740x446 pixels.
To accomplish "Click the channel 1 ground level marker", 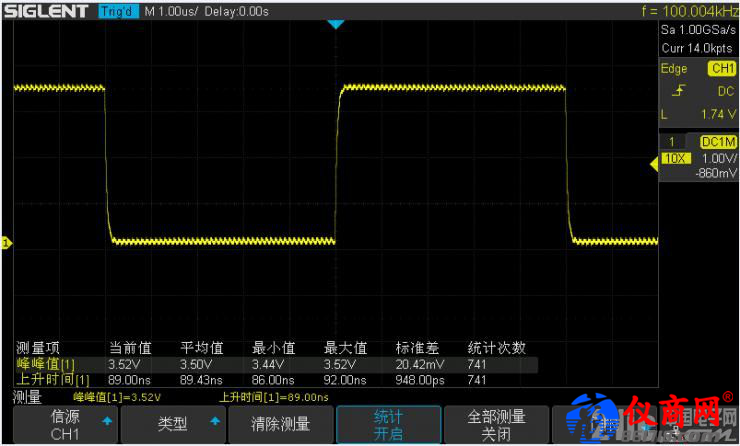I will (6, 243).
